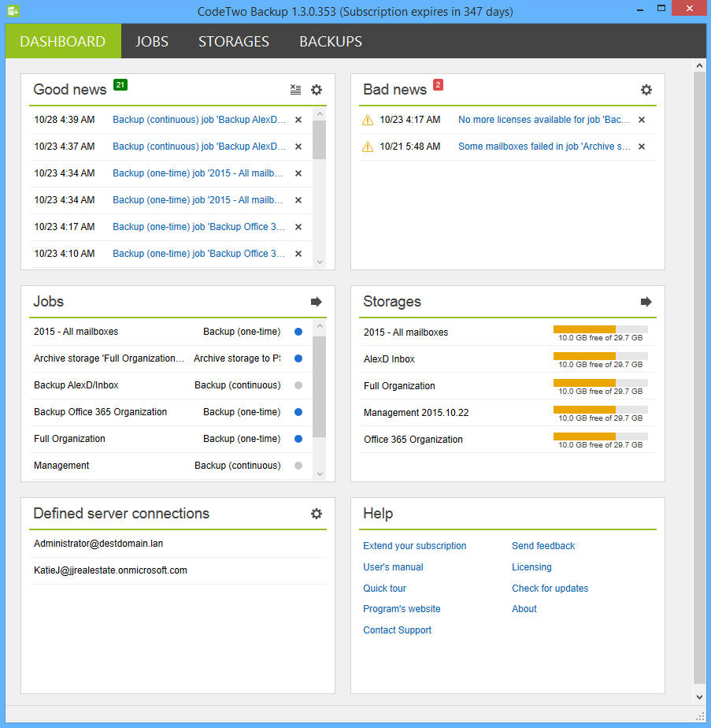The width and height of the screenshot is (711, 728).
Task: Select 'Management 2015.10.22' storage row
Action: point(507,413)
